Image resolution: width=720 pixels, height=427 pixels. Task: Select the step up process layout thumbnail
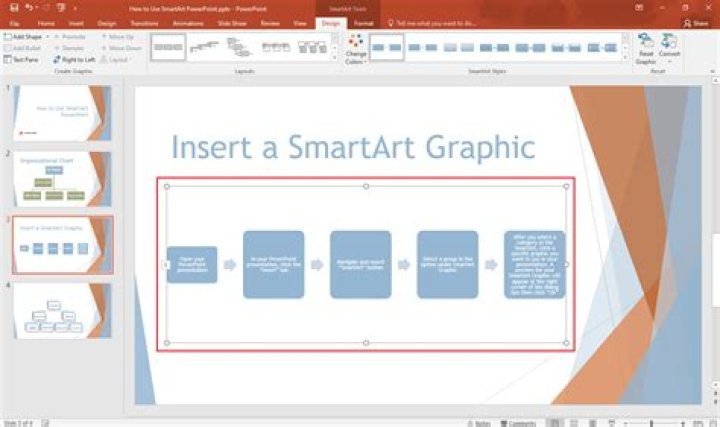pyautogui.click(x=204, y=47)
